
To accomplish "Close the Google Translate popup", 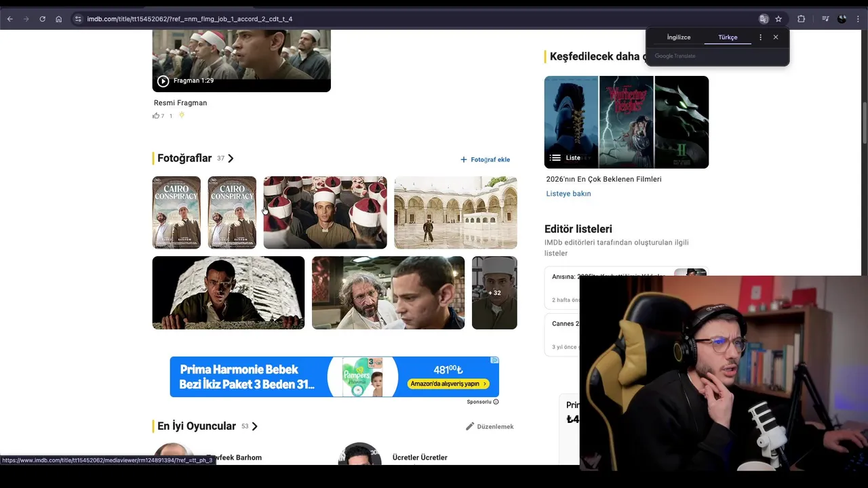I will click(776, 37).
